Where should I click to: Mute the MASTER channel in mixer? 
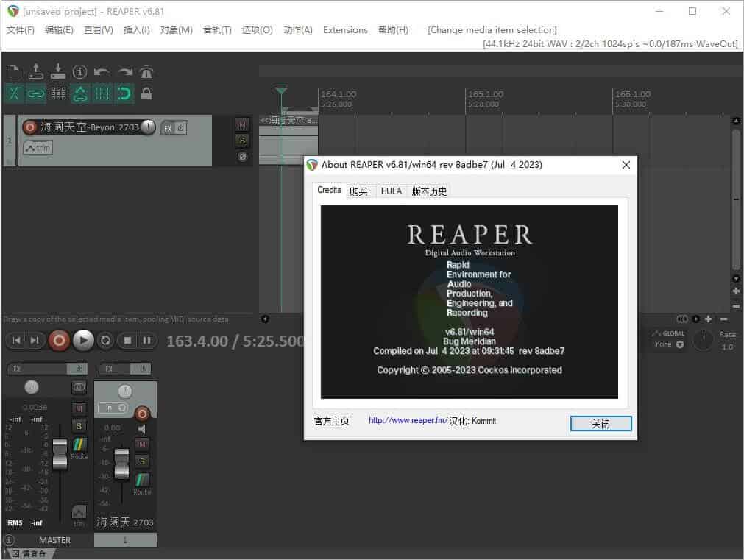tap(79, 408)
